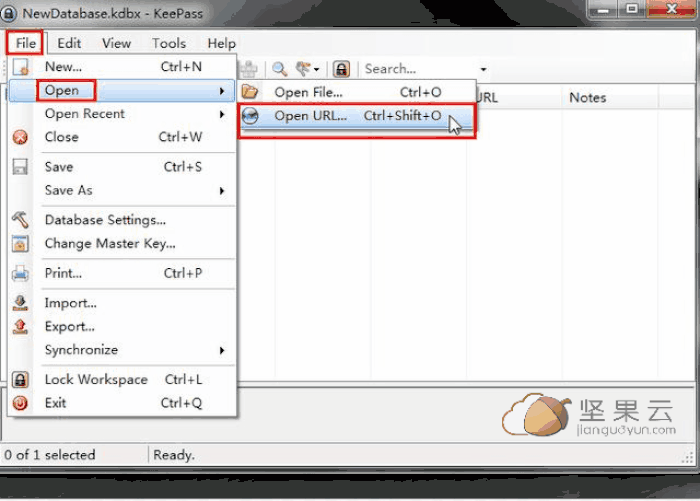Click the Lock Workspace toolbar icon
Screen dimensions: 700x501
342,69
